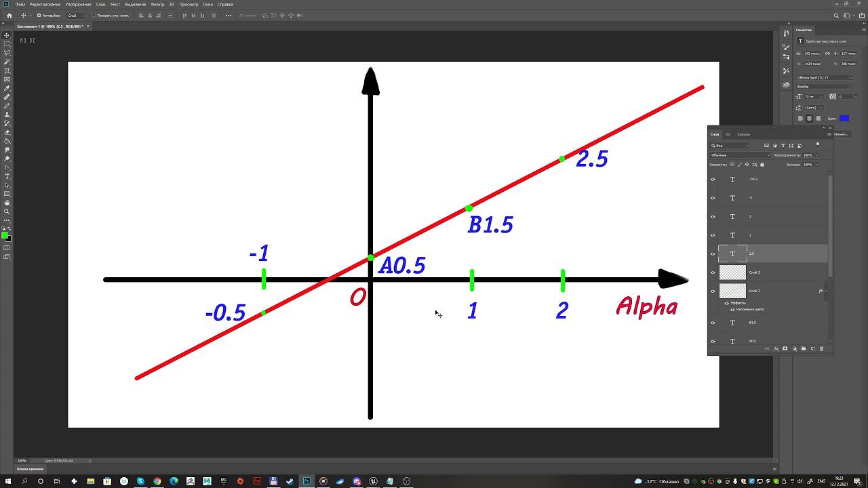Click the W width field in Properties

[x=812, y=54]
